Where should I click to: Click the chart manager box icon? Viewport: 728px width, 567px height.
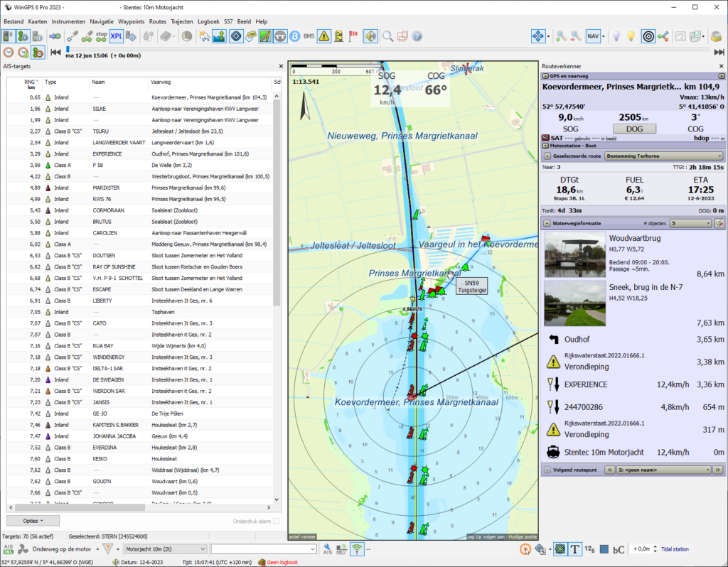[717, 36]
